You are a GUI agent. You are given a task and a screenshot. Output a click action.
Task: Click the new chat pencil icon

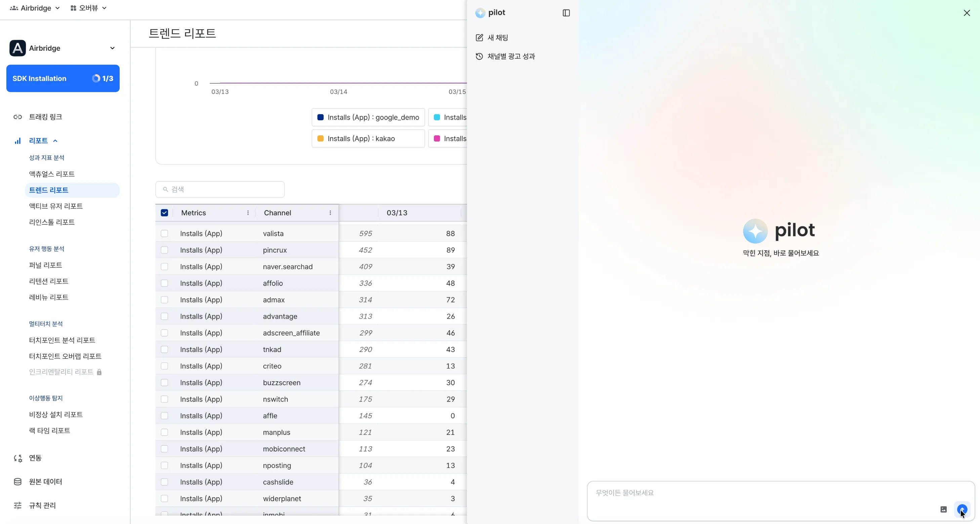coord(479,38)
